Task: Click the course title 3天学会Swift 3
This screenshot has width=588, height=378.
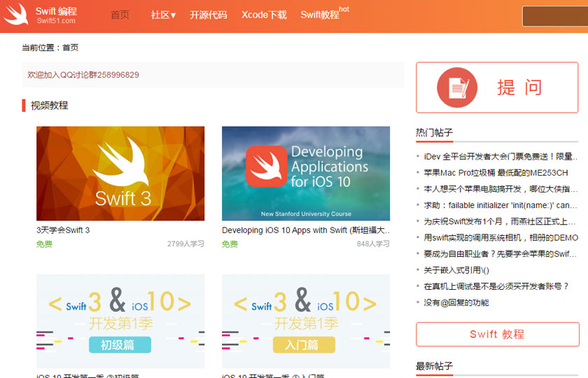Action: (x=63, y=230)
